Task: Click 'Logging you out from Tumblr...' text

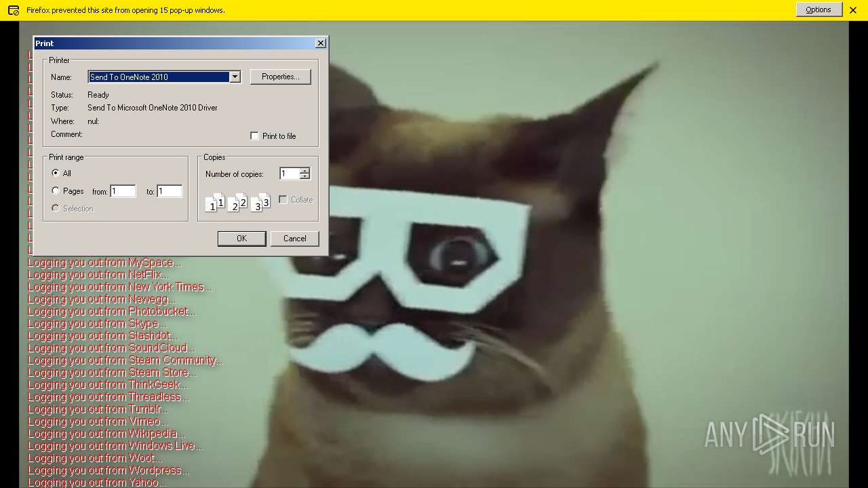Action: tap(98, 409)
